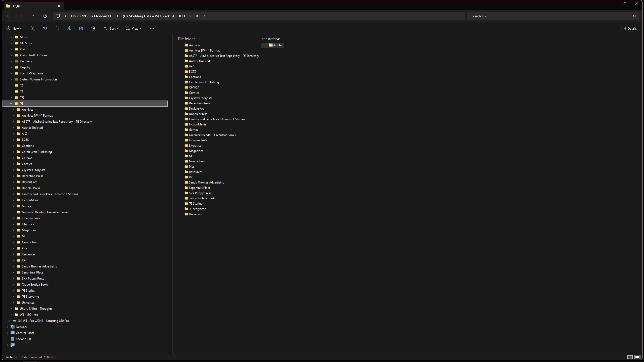Switch to details list view icon in status bar
644x362 pixels.
(x=630, y=357)
